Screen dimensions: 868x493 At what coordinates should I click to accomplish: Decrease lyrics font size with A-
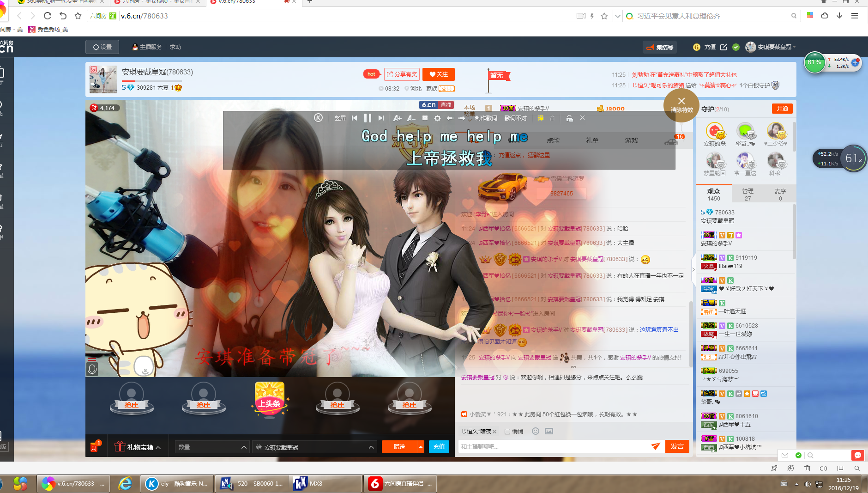(411, 118)
